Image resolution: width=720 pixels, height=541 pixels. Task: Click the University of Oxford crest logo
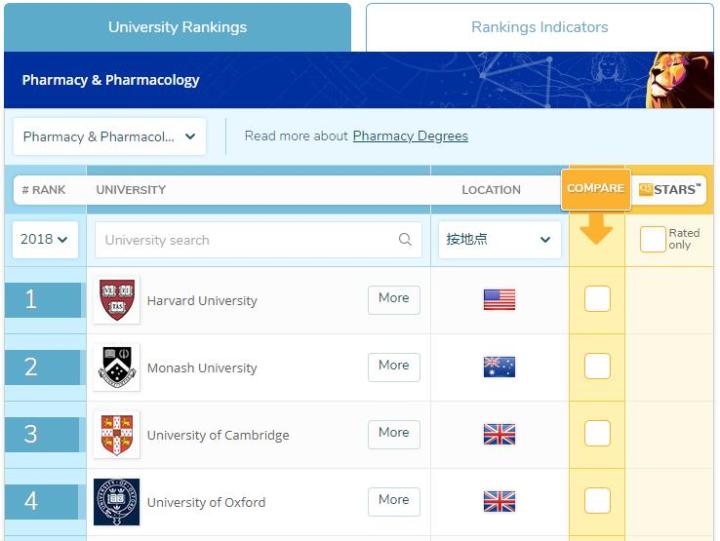tap(117, 502)
